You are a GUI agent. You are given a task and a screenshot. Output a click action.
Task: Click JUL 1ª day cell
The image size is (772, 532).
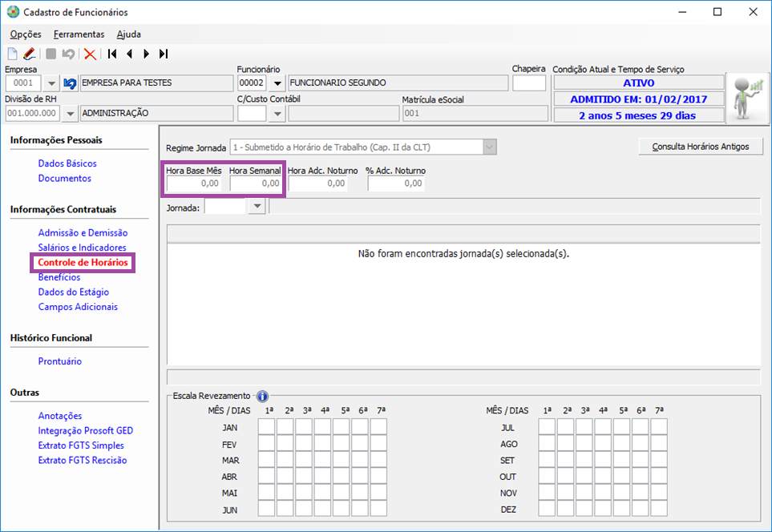[547, 427]
